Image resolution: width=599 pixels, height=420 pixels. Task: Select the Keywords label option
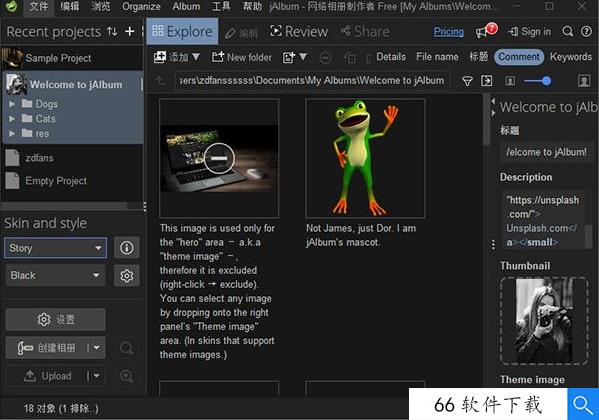coord(571,57)
